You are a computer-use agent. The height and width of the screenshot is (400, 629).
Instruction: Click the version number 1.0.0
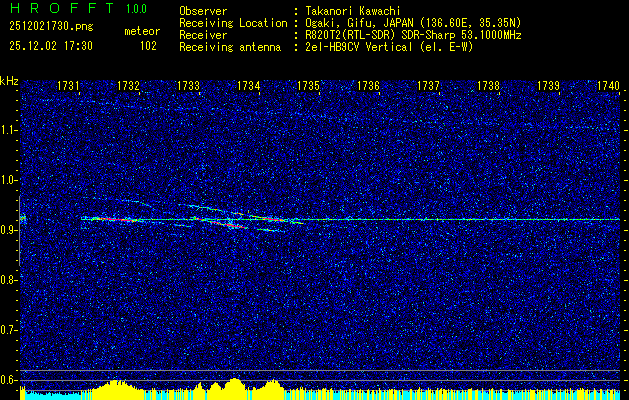(x=136, y=9)
